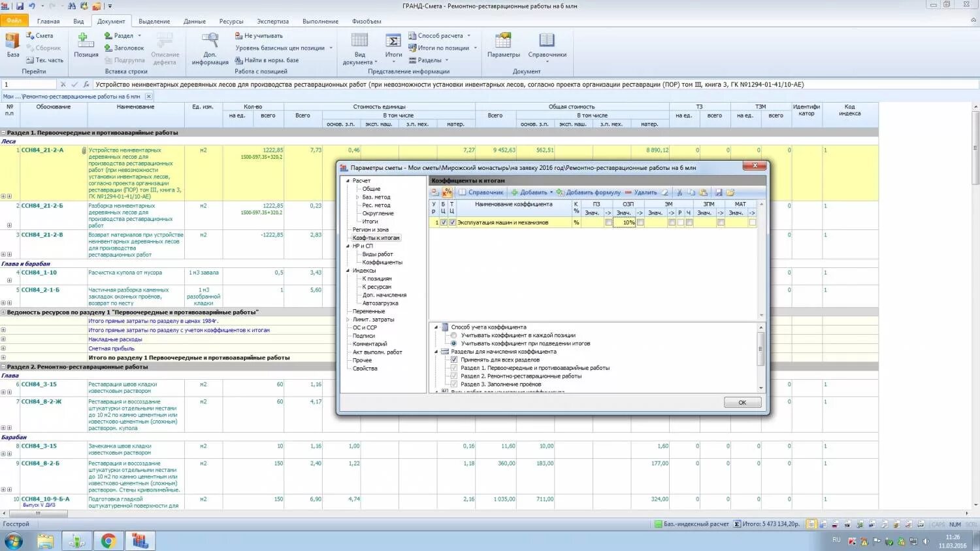
Task: Click the volume speaker tray icon
Action: [926, 541]
